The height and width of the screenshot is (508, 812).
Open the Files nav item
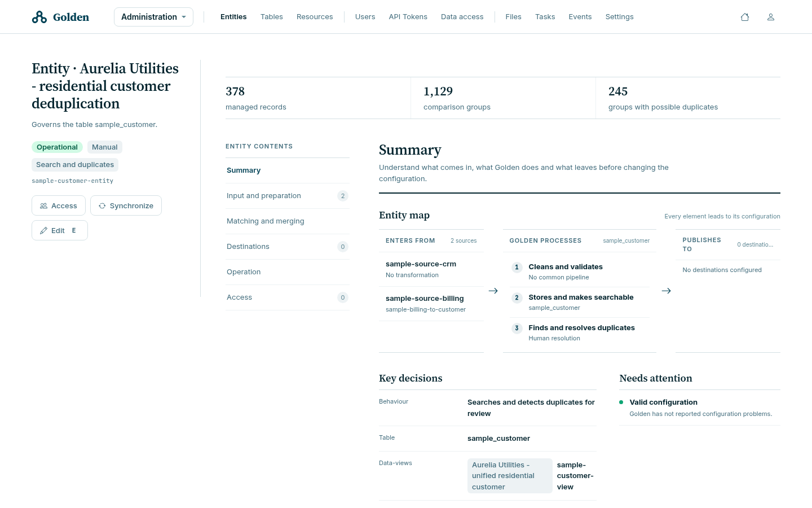pos(514,17)
